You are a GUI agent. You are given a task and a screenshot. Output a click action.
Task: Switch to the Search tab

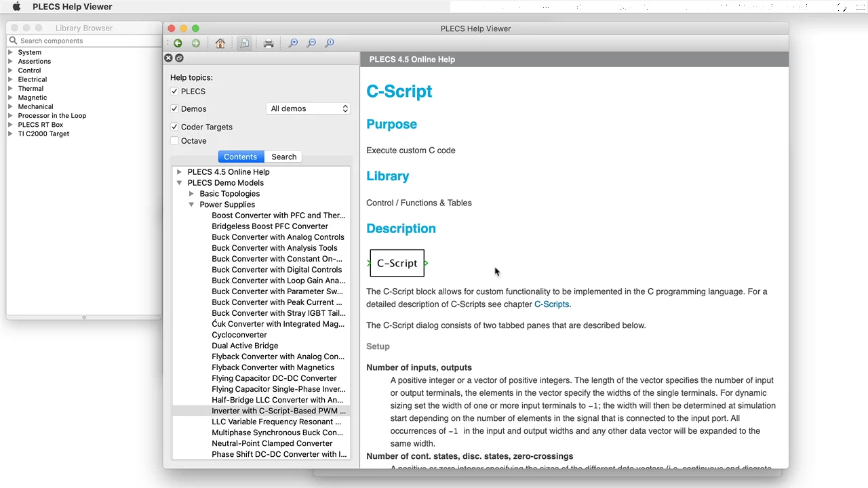pyautogui.click(x=284, y=157)
